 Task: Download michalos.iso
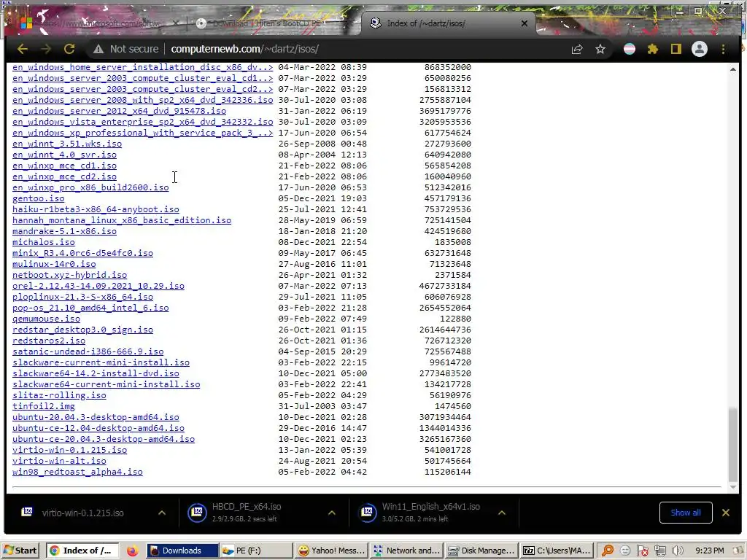pyautogui.click(x=43, y=242)
